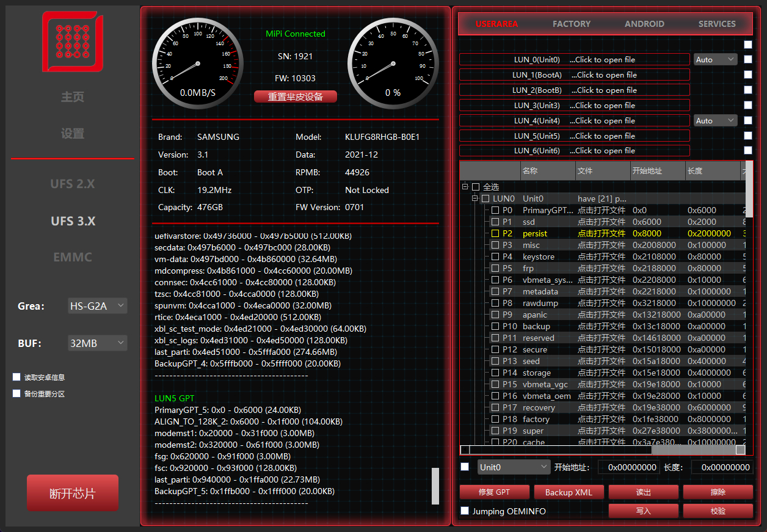Click the 校验 verify button
This screenshot has height=532, width=767.
(718, 511)
